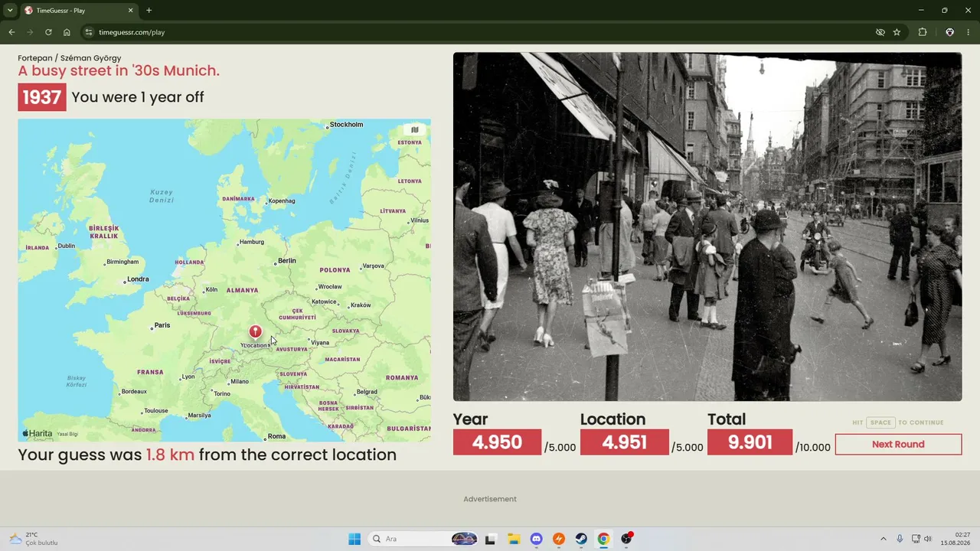Open the tab search dropdown
Screen dimensions: 980x551
10,11
